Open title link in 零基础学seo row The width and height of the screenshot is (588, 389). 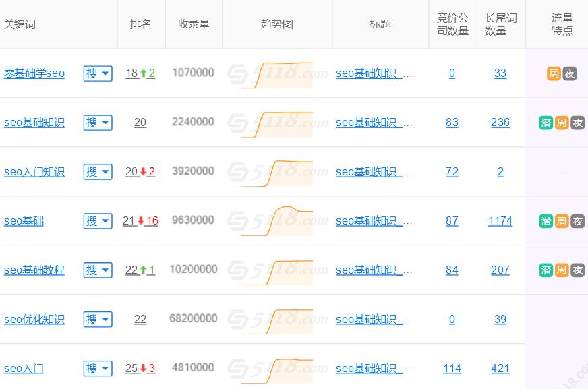374,73
